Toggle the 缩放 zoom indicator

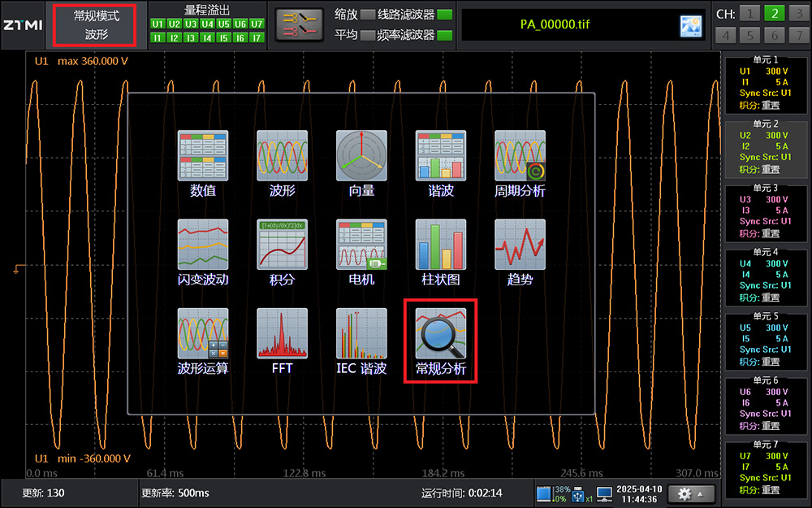point(368,15)
